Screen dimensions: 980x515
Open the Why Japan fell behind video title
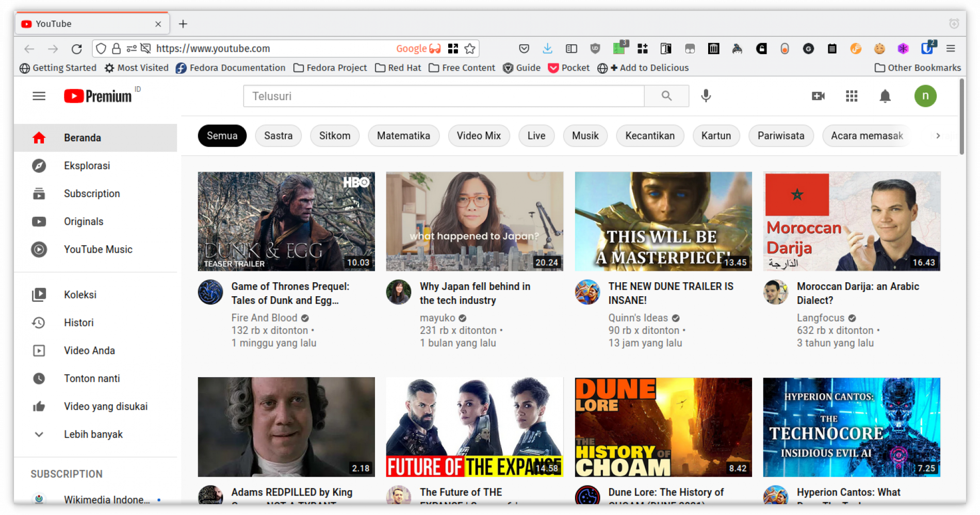pyautogui.click(x=475, y=293)
